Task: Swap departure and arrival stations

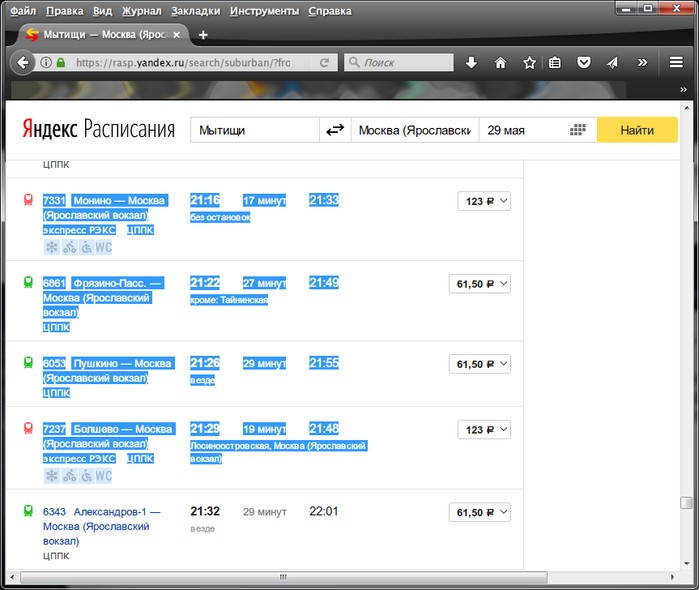Action: pos(335,130)
